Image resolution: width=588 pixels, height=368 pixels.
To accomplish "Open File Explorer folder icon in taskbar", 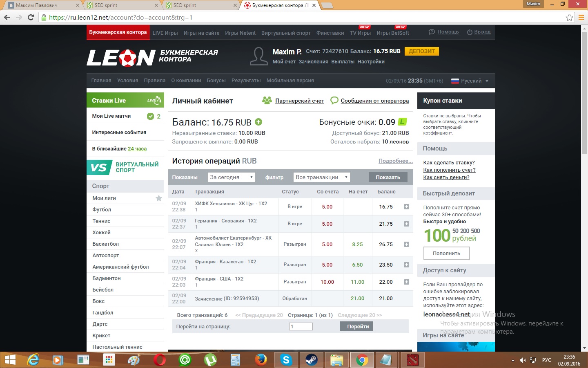I will click(x=337, y=360).
